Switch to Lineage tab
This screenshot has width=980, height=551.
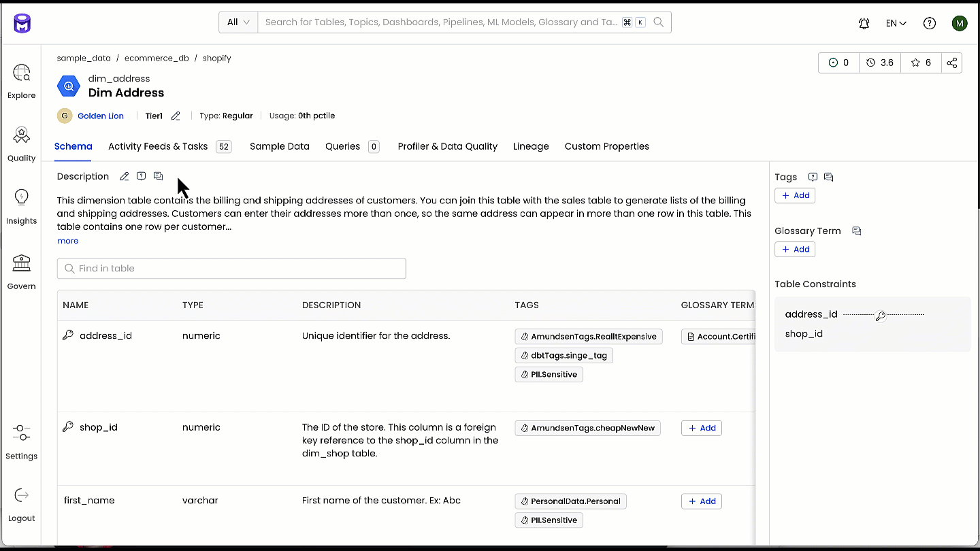(x=531, y=146)
